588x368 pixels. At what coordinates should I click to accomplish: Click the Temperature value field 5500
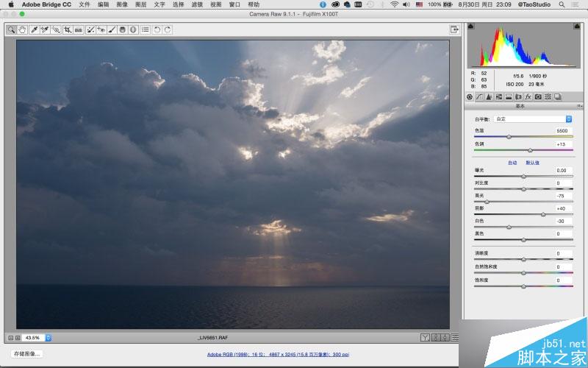563,131
